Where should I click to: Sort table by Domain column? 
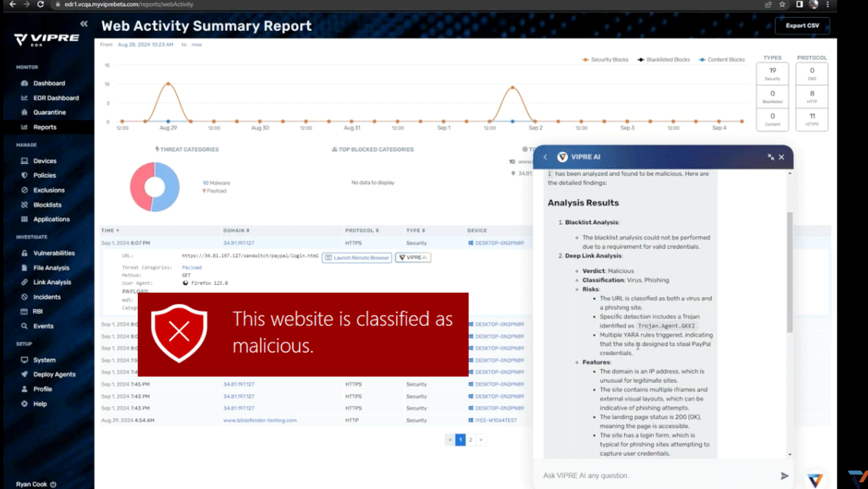(236, 230)
